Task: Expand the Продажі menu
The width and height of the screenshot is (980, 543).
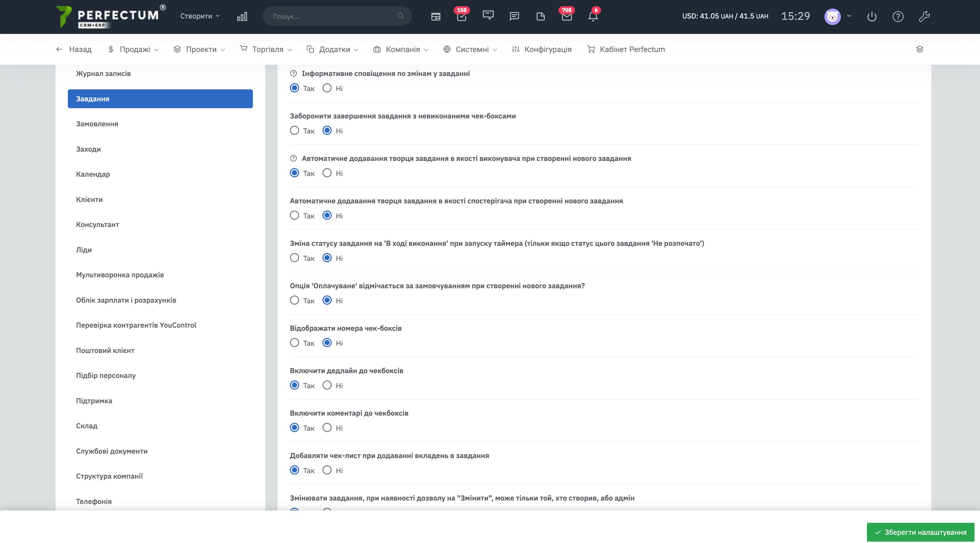Action: coord(133,49)
